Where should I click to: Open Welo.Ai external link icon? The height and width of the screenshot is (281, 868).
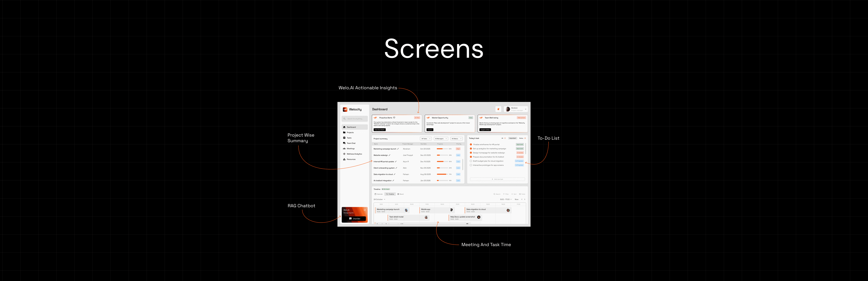click(365, 210)
